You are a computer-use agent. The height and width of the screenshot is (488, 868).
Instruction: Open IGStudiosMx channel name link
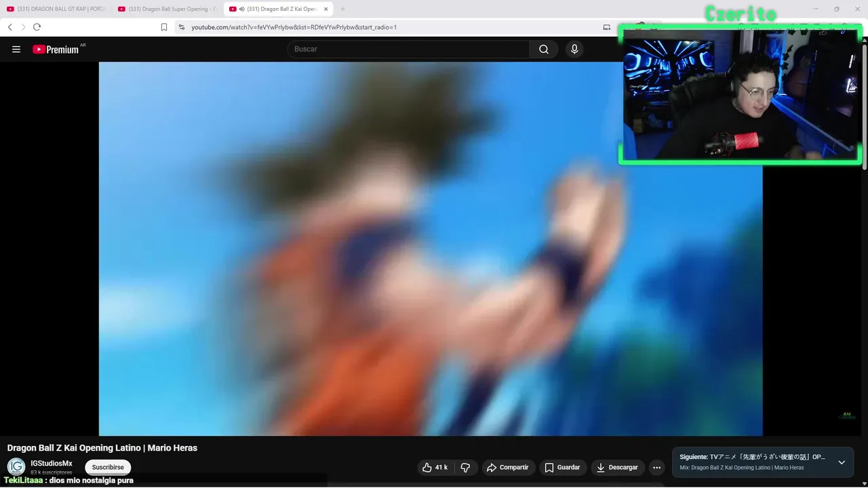coord(52,464)
